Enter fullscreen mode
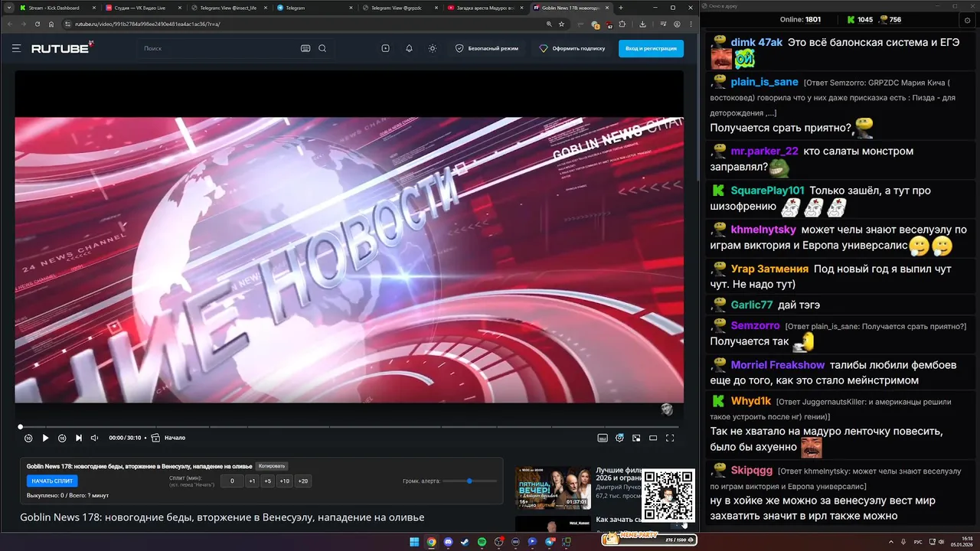Viewport: 980px width, 551px height. [x=670, y=438]
